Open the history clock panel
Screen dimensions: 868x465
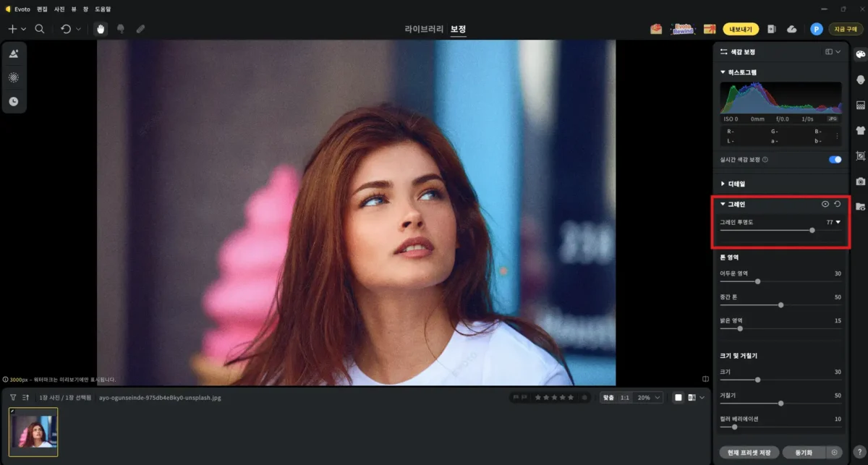tap(13, 101)
